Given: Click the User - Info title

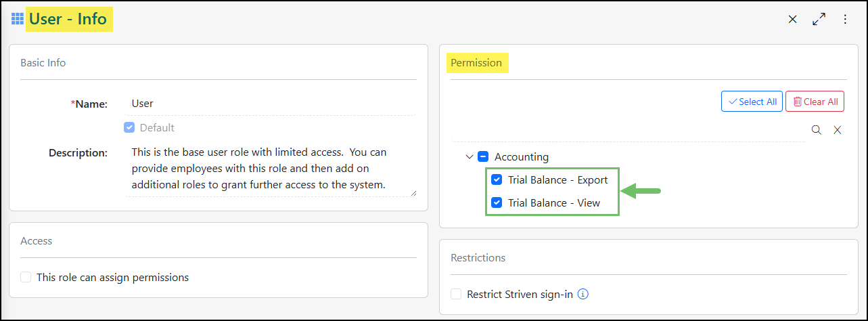Looking at the screenshot, I should point(68,19).
